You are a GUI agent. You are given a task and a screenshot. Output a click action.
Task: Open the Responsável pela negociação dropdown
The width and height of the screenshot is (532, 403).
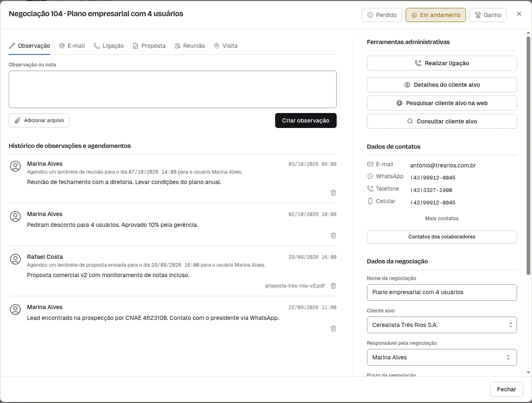coord(442,357)
